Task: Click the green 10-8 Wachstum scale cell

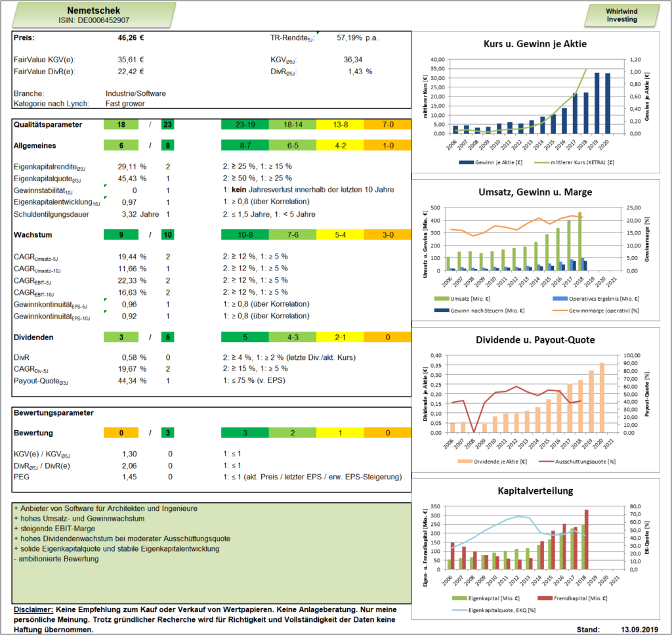Action: point(245,235)
